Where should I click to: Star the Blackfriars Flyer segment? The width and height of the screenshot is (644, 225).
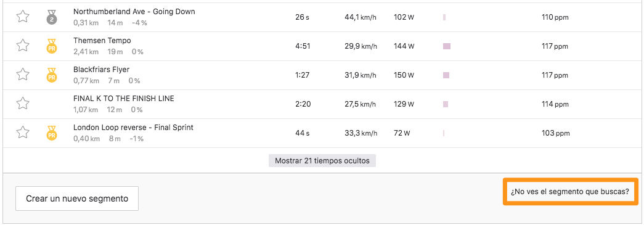(x=23, y=75)
